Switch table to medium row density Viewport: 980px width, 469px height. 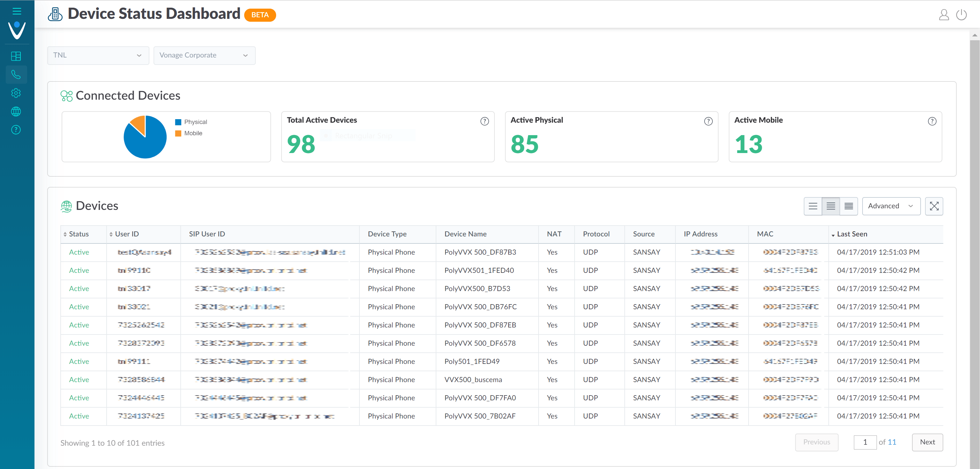831,206
